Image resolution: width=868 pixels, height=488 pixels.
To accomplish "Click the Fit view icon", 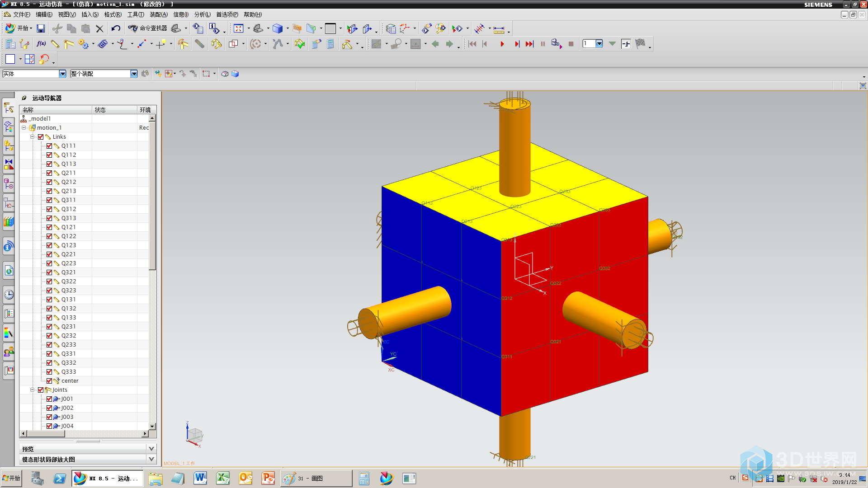I will coord(238,28).
